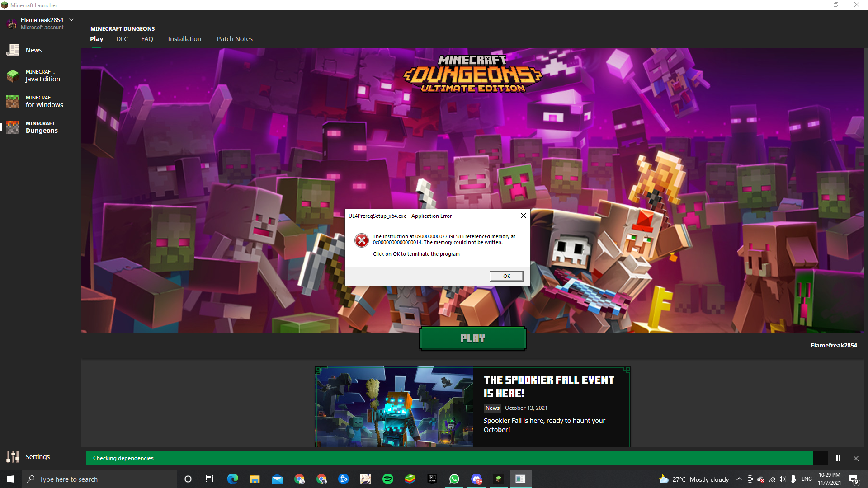Click the Checking dependencies progress bar
The height and width of the screenshot is (488, 868).
448,458
